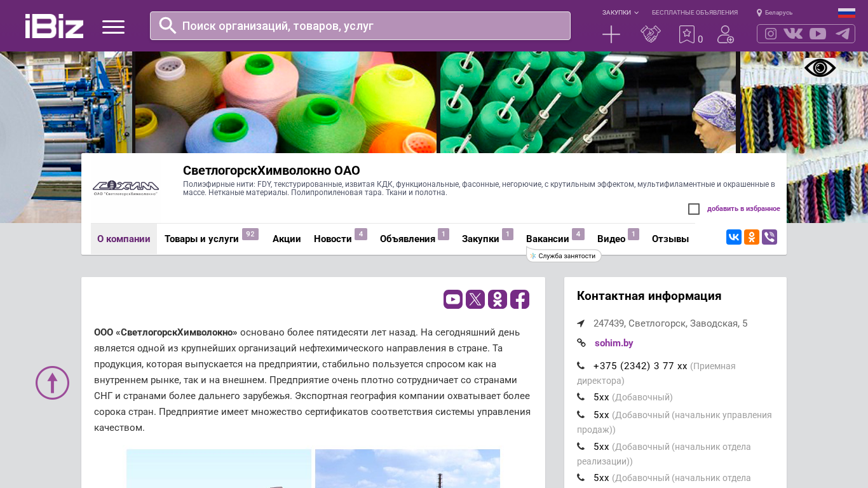Click СветлогорскХимволокно ОАО company title
Viewport: 868px width, 488px height.
click(271, 170)
